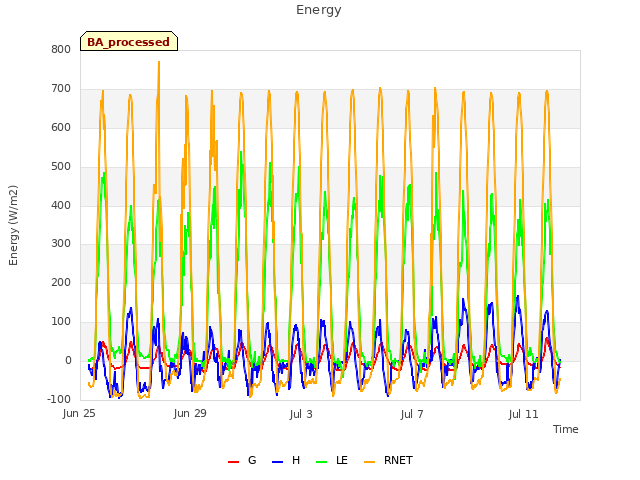Select the H legend label
This screenshot has height=480, width=640.
(296, 460)
